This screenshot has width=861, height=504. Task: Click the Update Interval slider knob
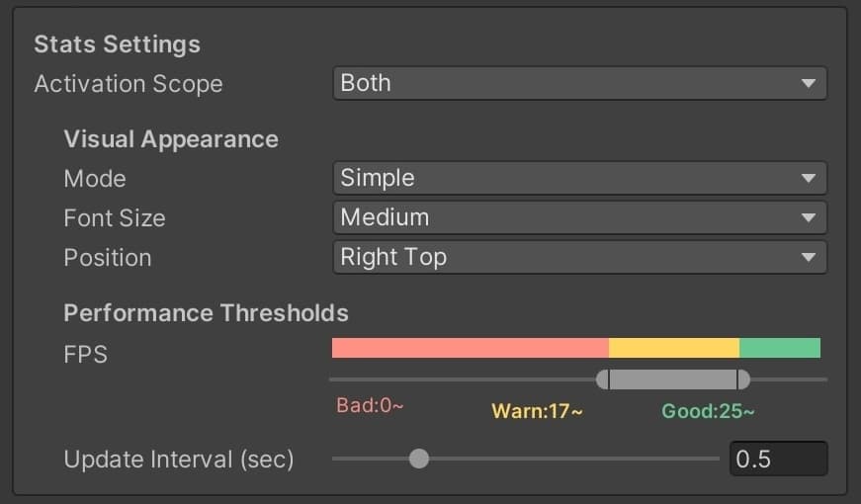point(419,459)
